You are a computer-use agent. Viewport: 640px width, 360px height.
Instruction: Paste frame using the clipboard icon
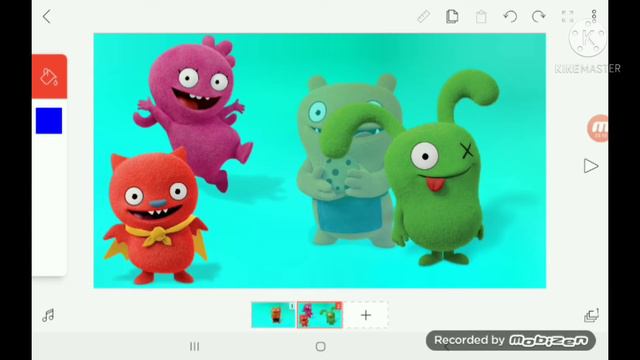coord(481,17)
